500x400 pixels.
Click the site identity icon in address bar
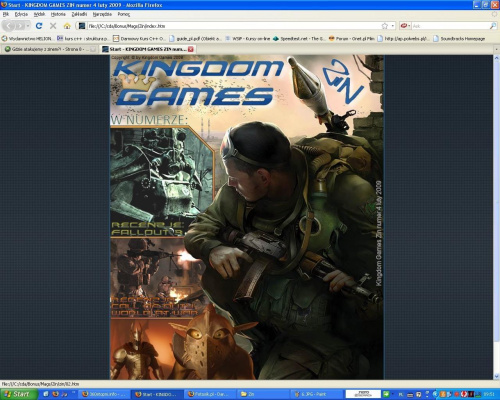coord(82,26)
